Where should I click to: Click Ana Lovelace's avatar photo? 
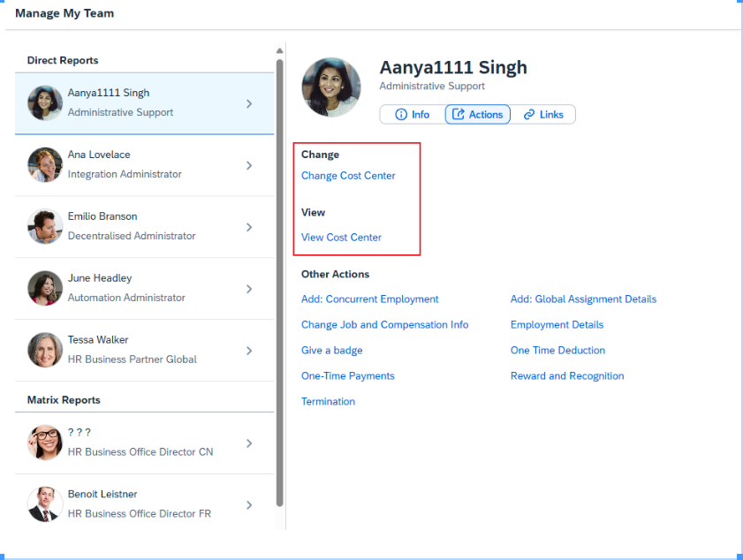[x=45, y=165]
